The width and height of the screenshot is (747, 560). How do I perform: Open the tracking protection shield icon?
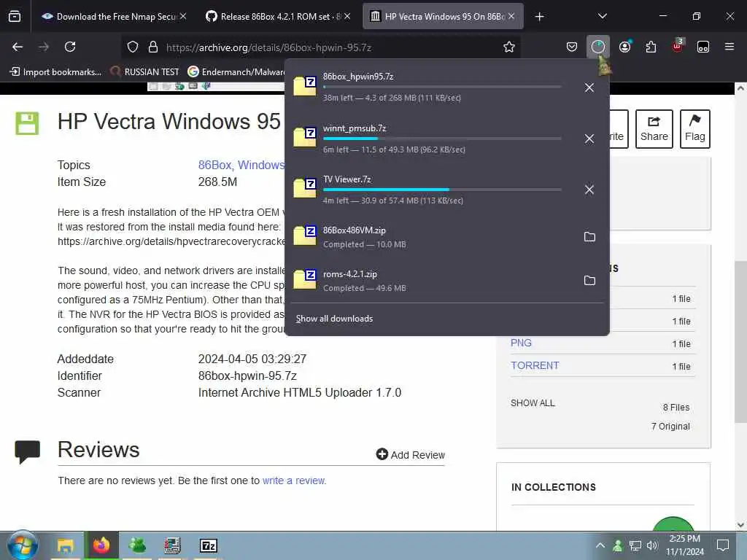point(133,47)
